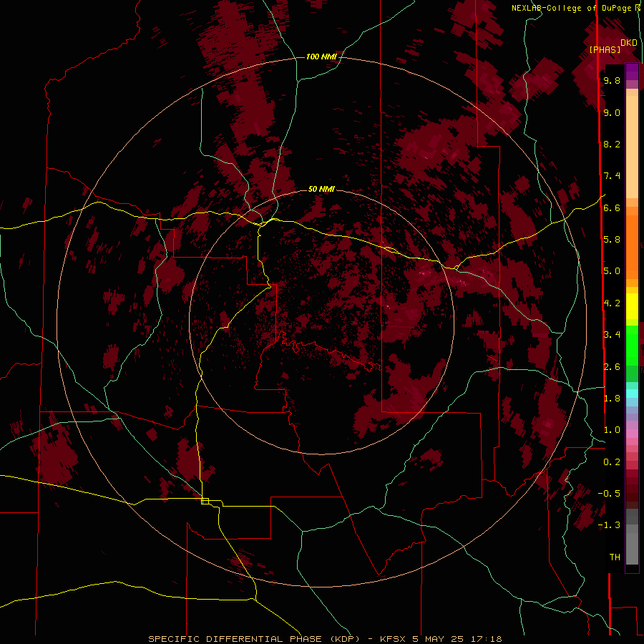644x644 pixels.
Task: Click the Specific Differential Phase KFSX caption
Action: (325, 639)
